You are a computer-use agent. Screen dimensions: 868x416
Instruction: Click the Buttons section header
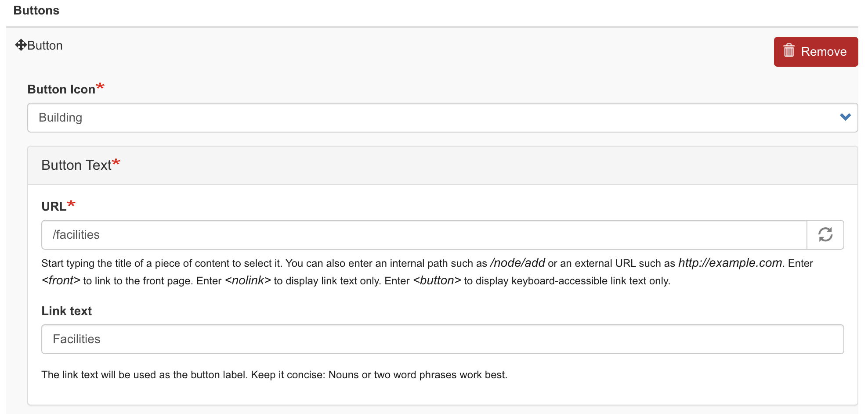click(36, 10)
